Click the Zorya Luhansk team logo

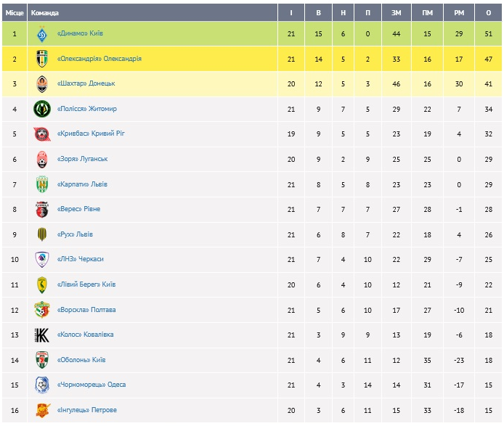41,159
